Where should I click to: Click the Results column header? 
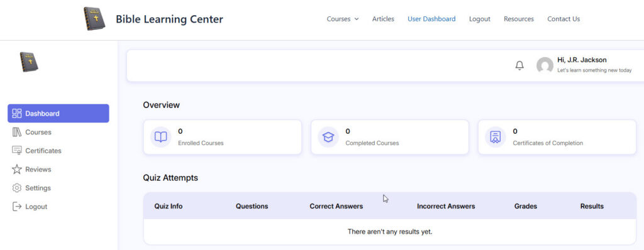(592, 206)
